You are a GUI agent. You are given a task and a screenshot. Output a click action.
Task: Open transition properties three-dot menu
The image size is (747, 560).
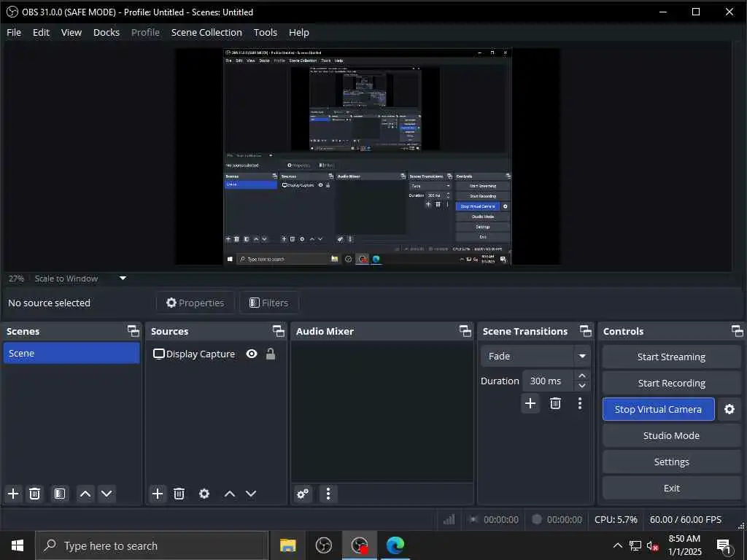point(580,403)
